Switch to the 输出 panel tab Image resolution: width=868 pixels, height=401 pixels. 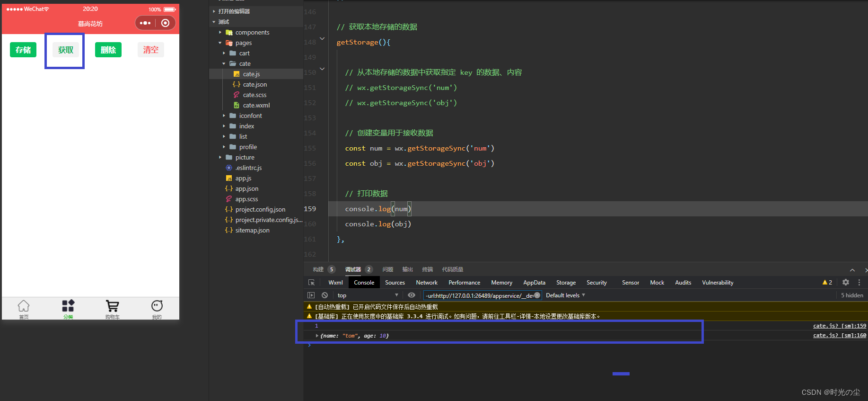pyautogui.click(x=408, y=269)
